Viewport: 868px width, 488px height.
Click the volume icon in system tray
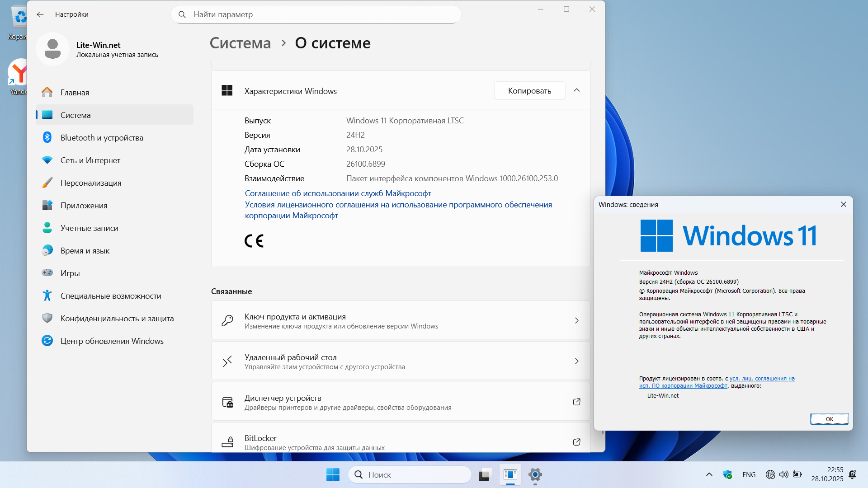(x=783, y=474)
